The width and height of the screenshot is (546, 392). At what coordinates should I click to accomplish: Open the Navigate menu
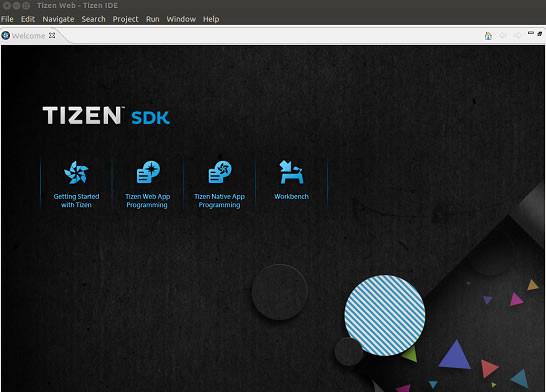coord(58,19)
